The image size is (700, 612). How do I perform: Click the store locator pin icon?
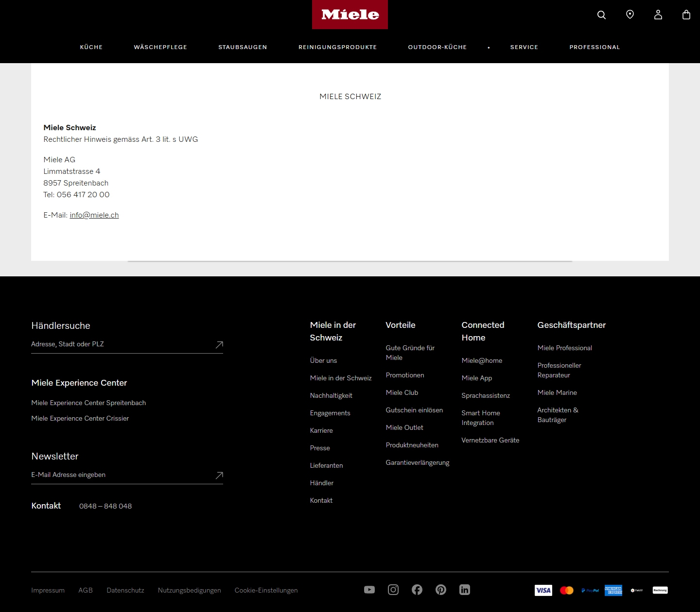(x=630, y=15)
